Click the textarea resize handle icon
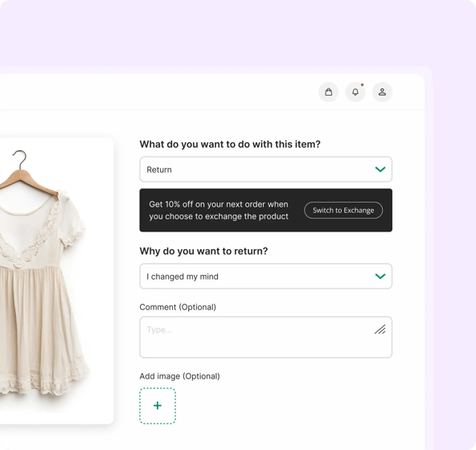The image size is (476, 450). point(380,329)
